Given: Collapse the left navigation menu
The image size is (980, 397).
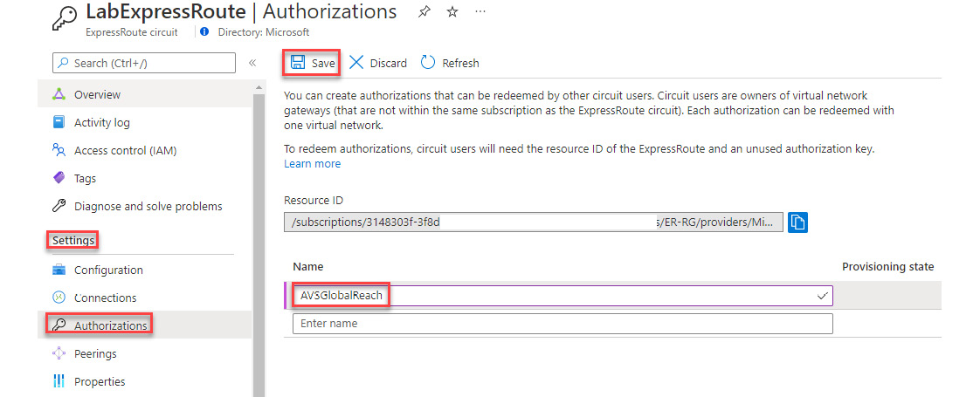Looking at the screenshot, I should click(252, 63).
